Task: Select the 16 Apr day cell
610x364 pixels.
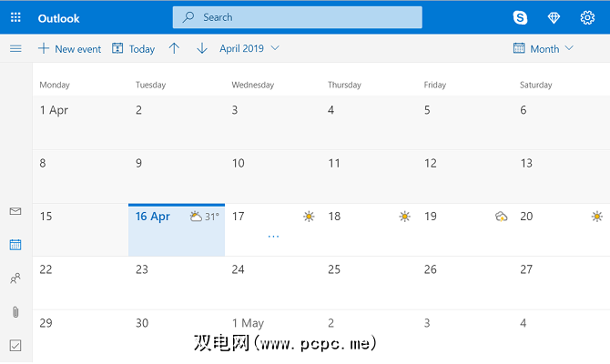Action: 177,232
